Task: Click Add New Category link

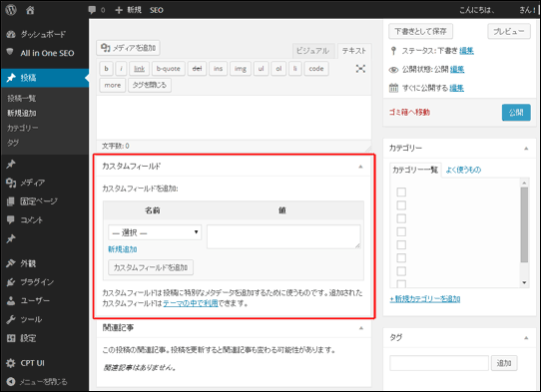Action: pos(425,299)
